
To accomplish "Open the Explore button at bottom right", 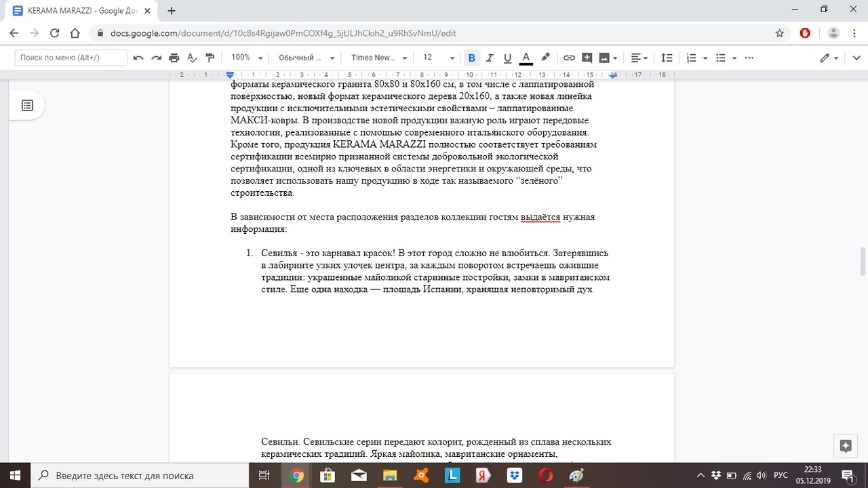I will 845,445.
